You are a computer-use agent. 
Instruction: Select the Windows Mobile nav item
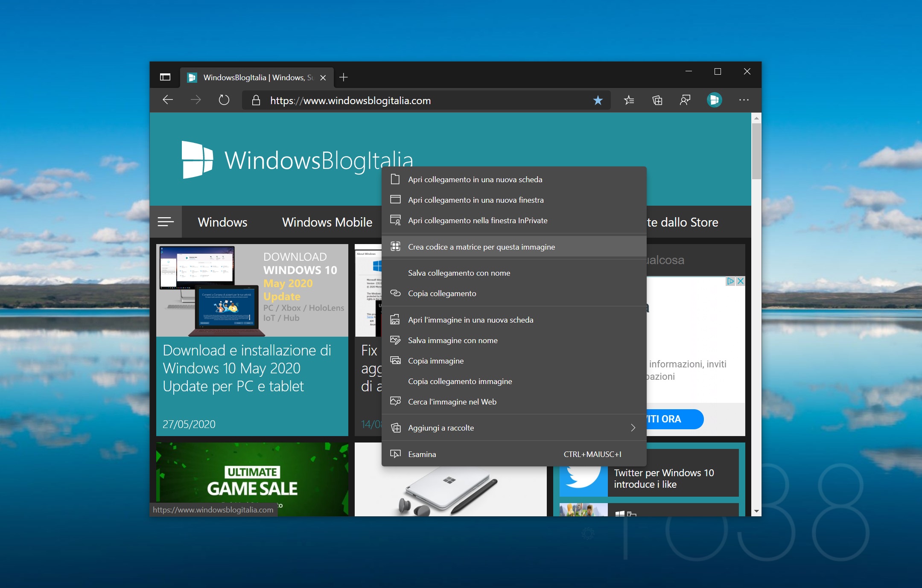pos(327,222)
